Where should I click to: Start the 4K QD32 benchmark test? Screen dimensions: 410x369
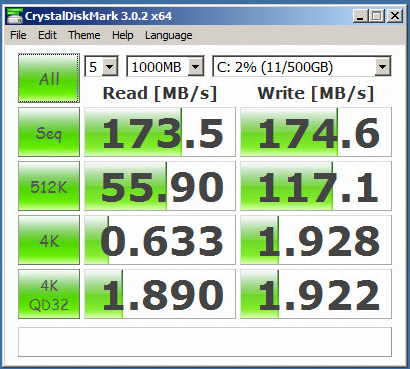click(49, 294)
